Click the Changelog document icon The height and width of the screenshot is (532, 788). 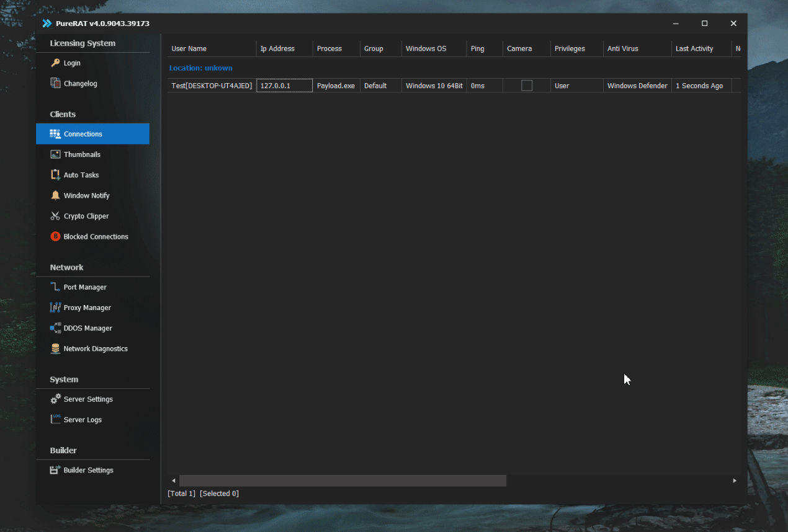coord(55,84)
